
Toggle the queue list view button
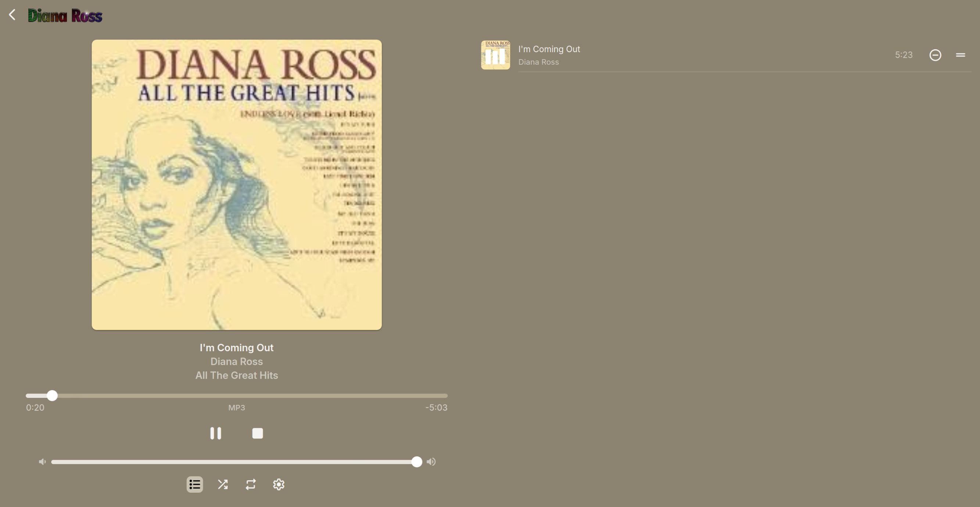click(x=195, y=484)
